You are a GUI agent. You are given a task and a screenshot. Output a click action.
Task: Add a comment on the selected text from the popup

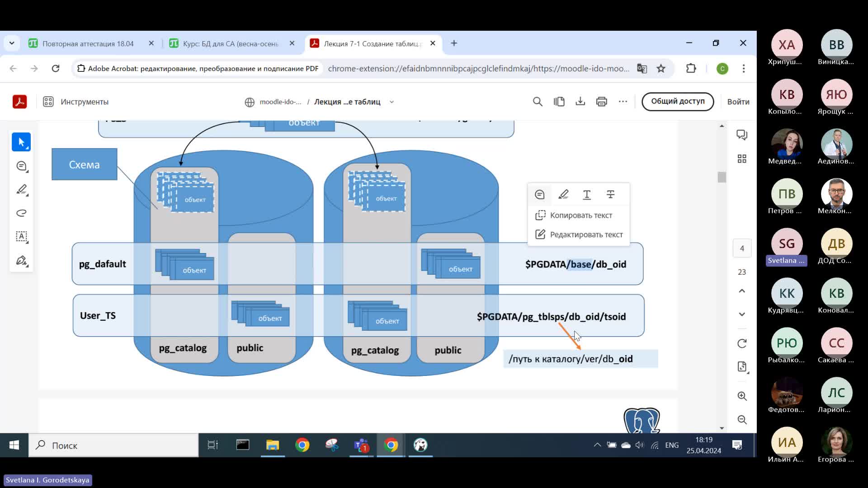coord(539,195)
